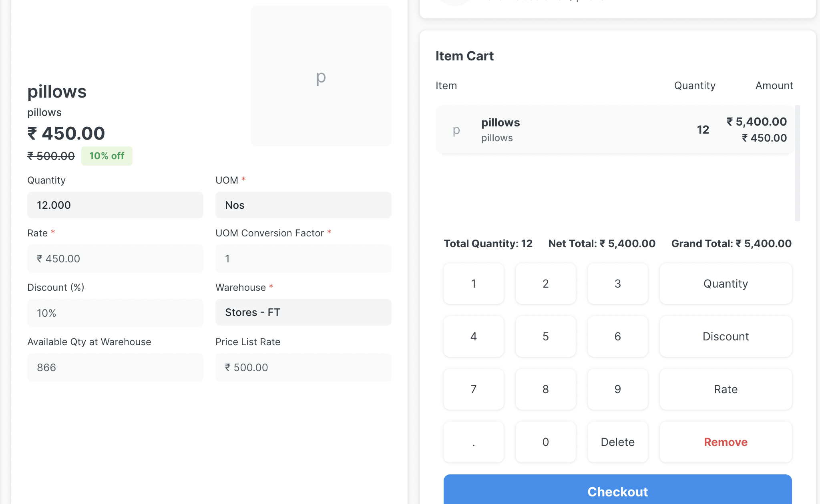Select the pillows row in the Item Cart
The height and width of the screenshot is (504, 820).
pos(581,129)
